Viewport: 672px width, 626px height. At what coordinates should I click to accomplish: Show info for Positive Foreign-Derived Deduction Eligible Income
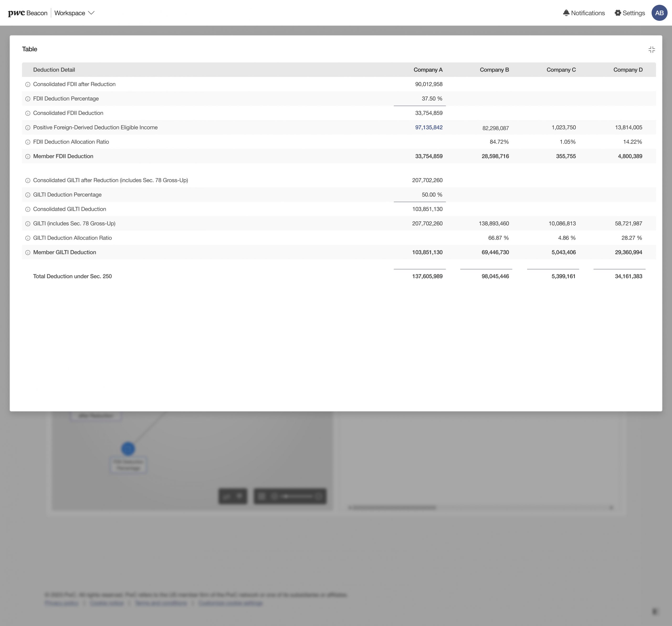click(x=28, y=128)
